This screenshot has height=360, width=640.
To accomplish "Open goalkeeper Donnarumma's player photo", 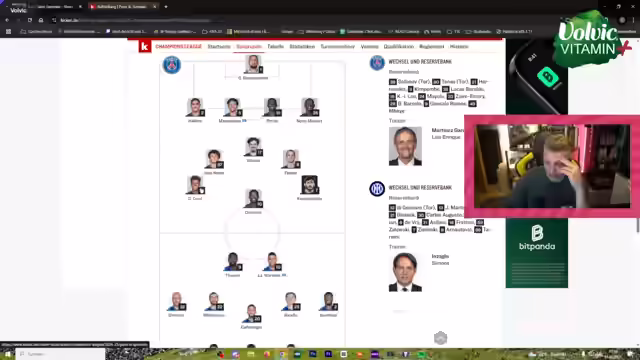I will 253,64.
